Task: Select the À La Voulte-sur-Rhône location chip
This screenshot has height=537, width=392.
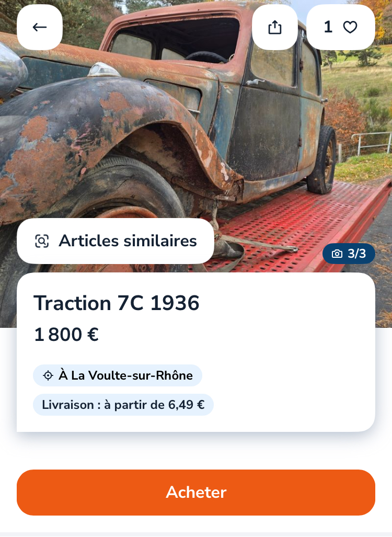Action: (118, 376)
